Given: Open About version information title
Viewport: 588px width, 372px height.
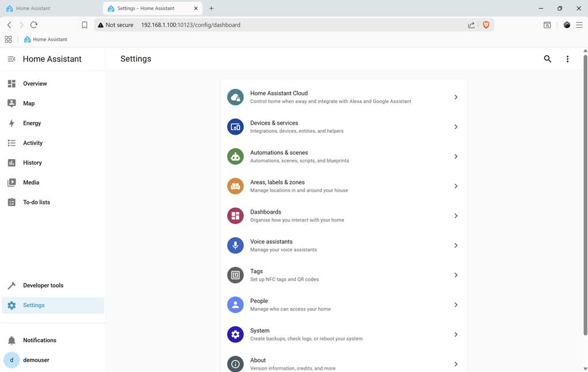Looking at the screenshot, I should coord(258,360).
